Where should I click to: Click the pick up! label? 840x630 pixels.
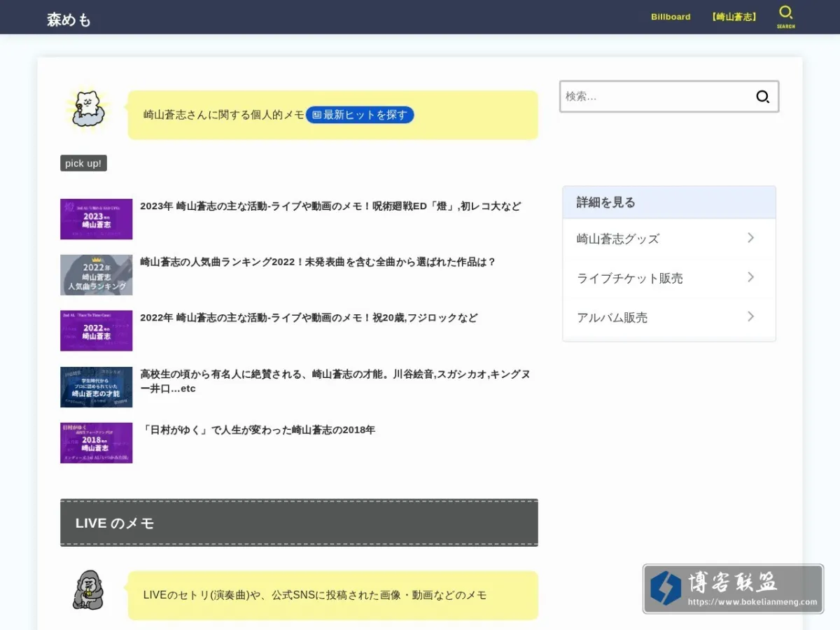(83, 163)
